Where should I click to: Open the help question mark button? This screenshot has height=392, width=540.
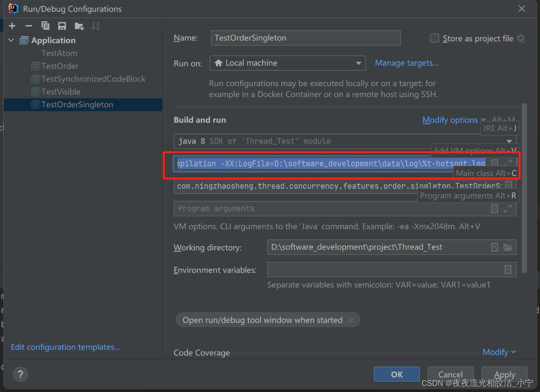point(20,375)
